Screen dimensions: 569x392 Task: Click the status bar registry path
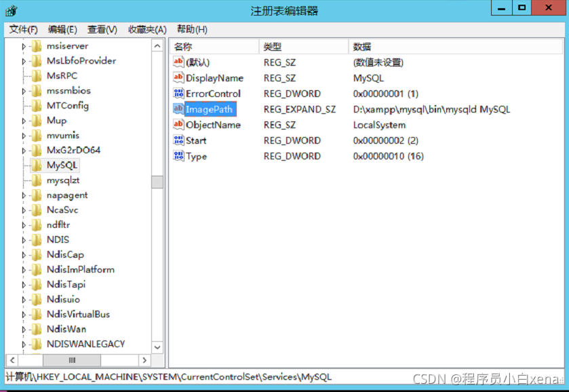[168, 377]
